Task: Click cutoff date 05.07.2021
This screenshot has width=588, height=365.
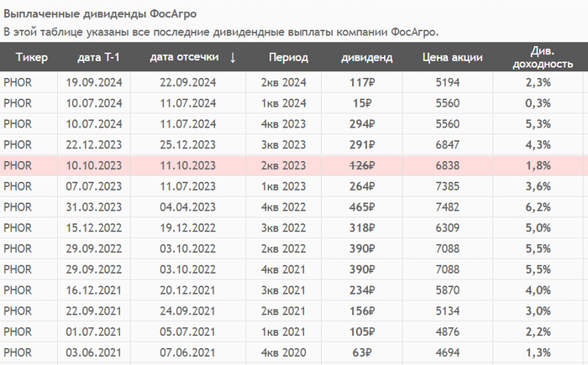Action: (x=188, y=332)
